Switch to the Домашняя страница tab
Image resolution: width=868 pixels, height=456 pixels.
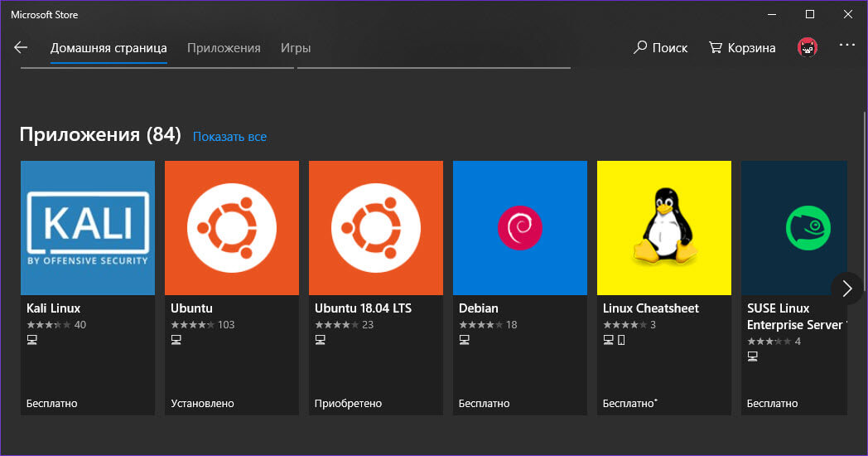click(x=108, y=48)
